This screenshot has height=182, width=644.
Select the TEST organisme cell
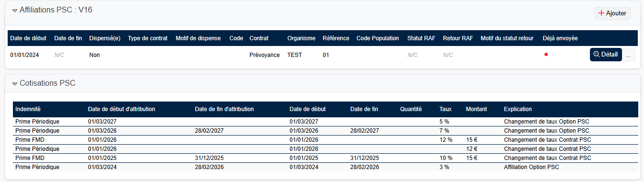click(295, 55)
